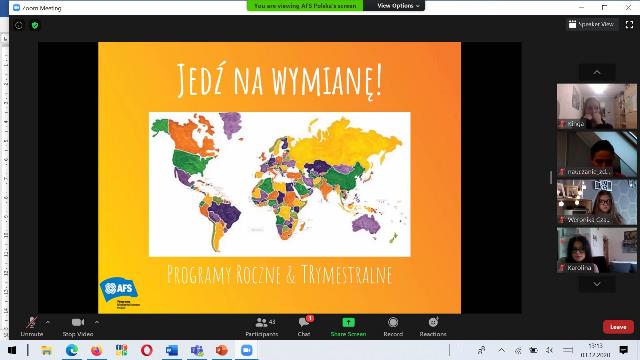Stop Video camera toggle

coord(78,327)
